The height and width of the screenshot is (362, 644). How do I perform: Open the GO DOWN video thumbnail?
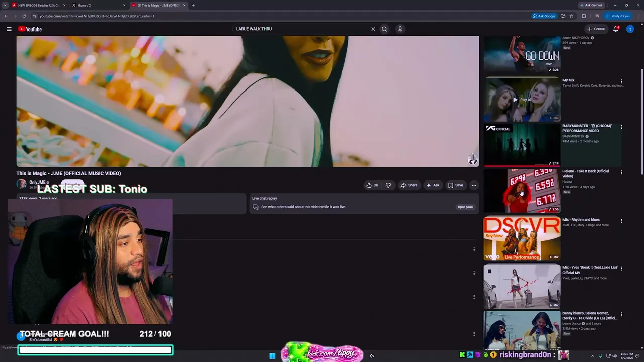coord(522,54)
